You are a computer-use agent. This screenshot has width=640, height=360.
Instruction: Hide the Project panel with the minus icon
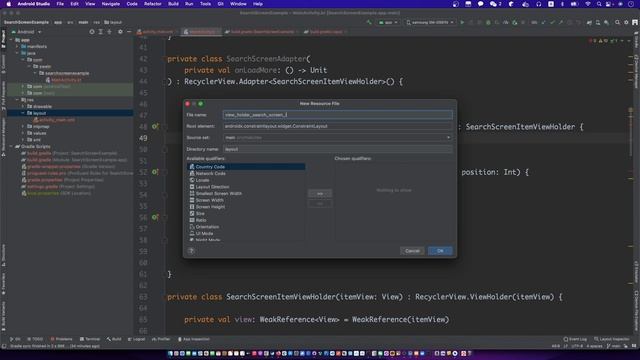129,31
